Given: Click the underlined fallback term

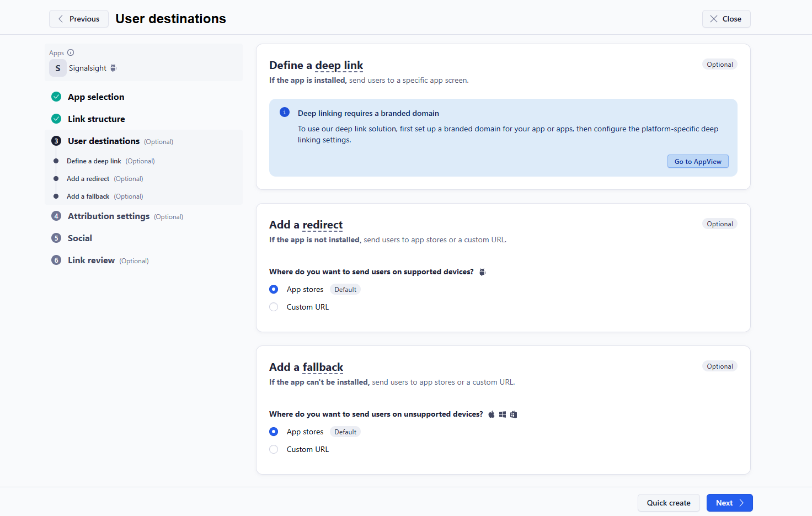Looking at the screenshot, I should point(323,367).
